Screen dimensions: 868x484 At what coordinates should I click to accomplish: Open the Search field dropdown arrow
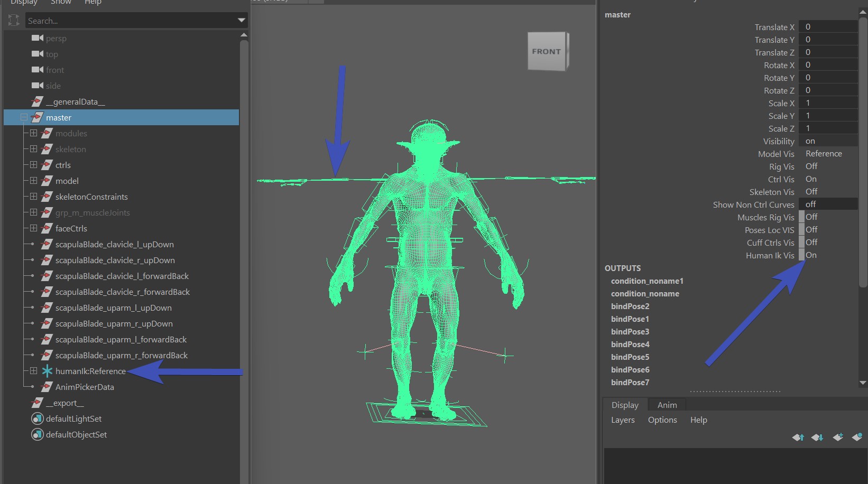[242, 21]
